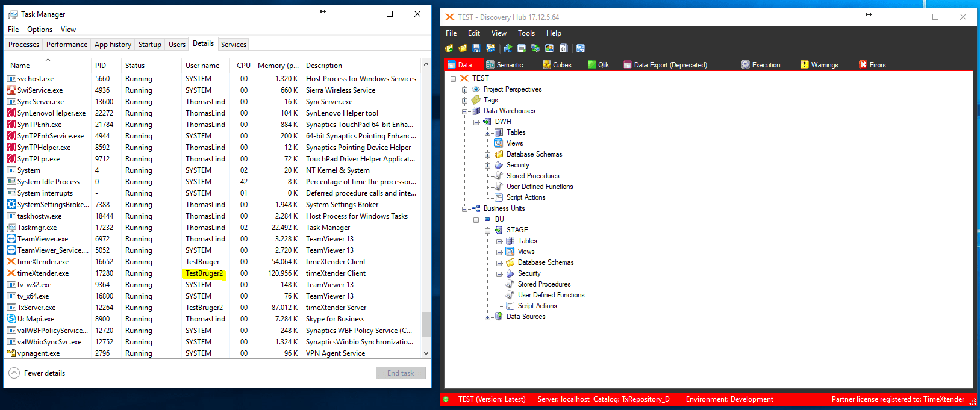Click the yellow Tags icon in tree
Image resolution: width=980 pixels, height=410 pixels.
point(476,100)
